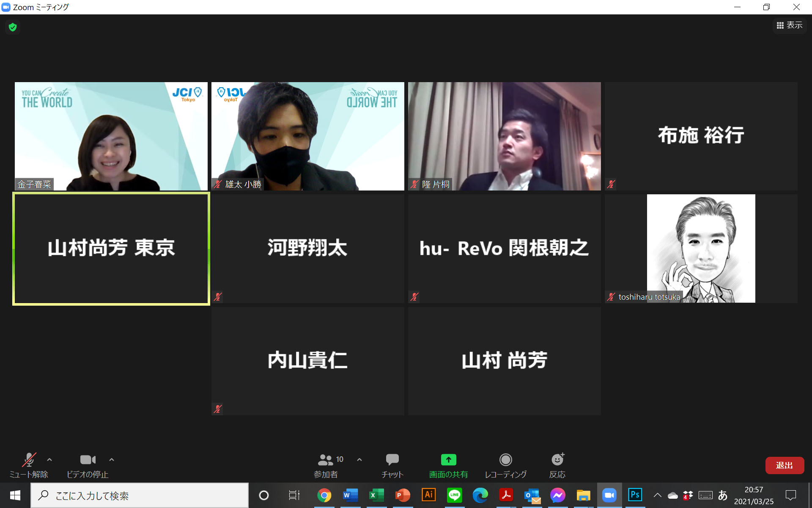The height and width of the screenshot is (508, 812).
Task: Toggle Japanese IME input mode indicator
Action: point(723,495)
